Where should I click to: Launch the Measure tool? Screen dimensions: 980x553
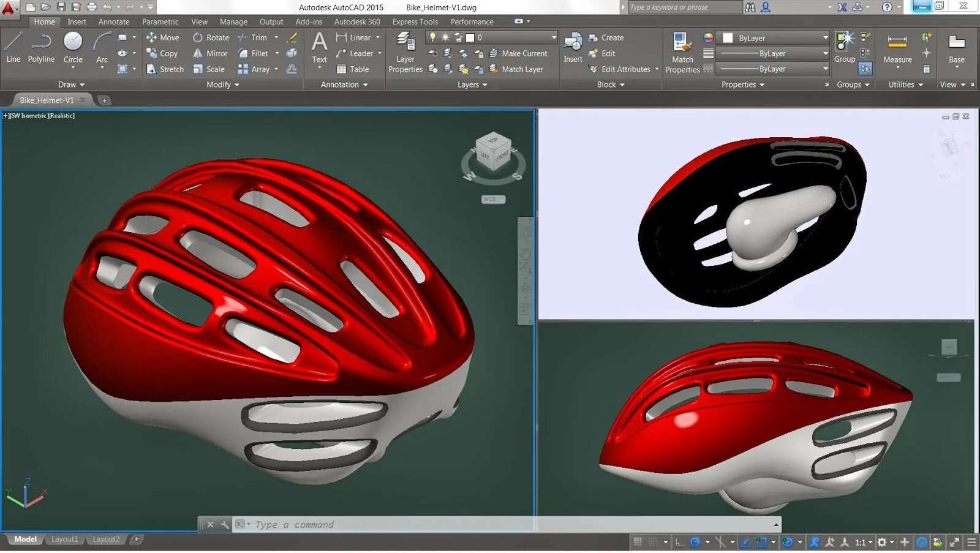click(x=897, y=48)
